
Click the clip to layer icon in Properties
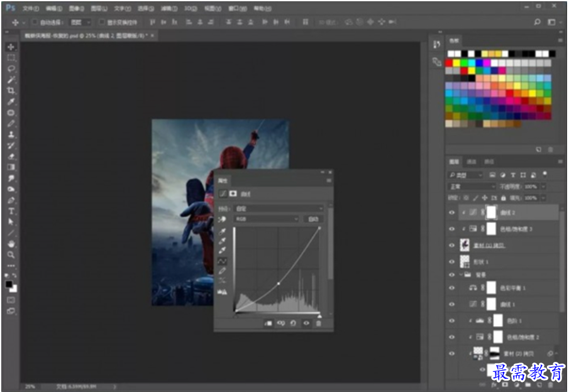(x=268, y=323)
